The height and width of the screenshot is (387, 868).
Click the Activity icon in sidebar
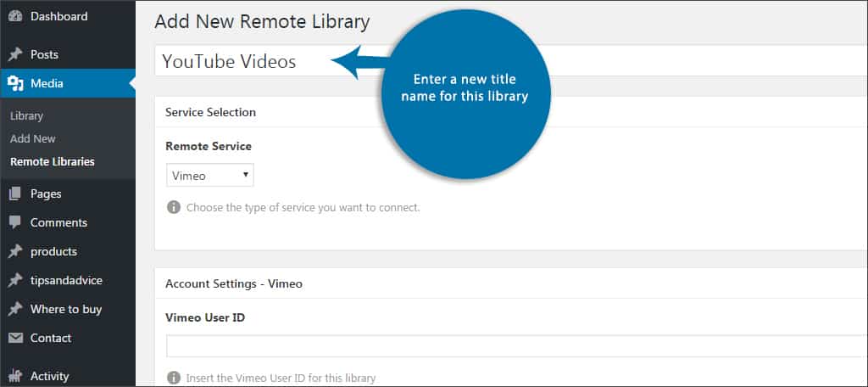click(x=15, y=376)
